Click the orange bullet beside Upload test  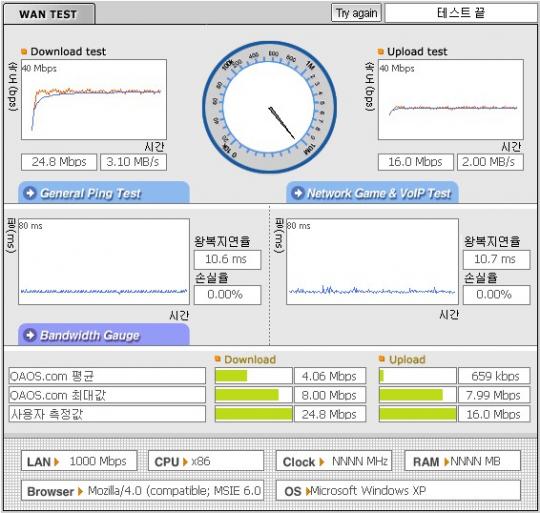(x=381, y=52)
